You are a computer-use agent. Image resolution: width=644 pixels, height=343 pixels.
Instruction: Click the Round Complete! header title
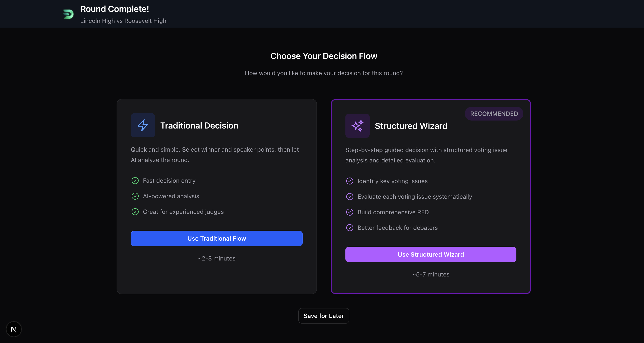tap(114, 9)
